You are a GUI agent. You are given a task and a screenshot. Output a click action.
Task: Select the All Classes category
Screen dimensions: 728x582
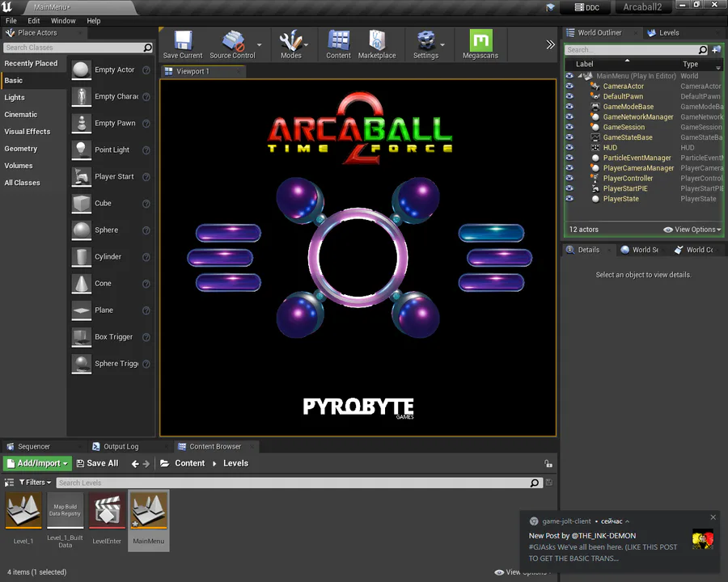point(23,183)
